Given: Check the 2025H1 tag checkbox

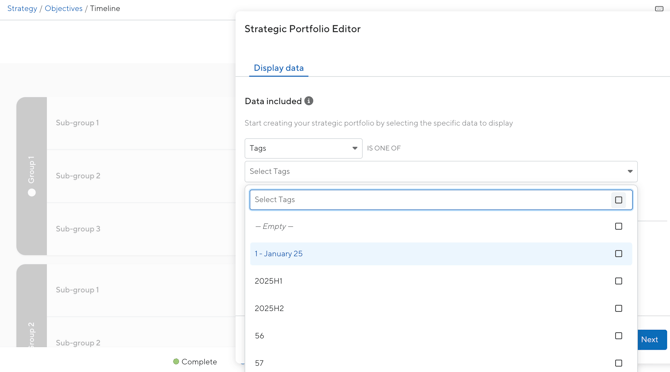Looking at the screenshot, I should tap(618, 281).
